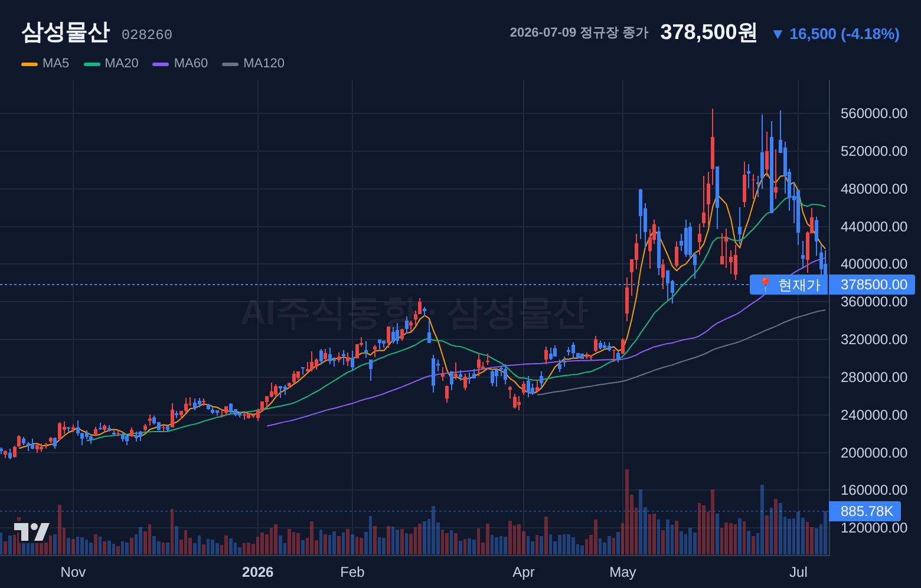Viewport: 921px width, 588px height.
Task: Click the red pin icon beside 현재가
Action: [x=765, y=285]
